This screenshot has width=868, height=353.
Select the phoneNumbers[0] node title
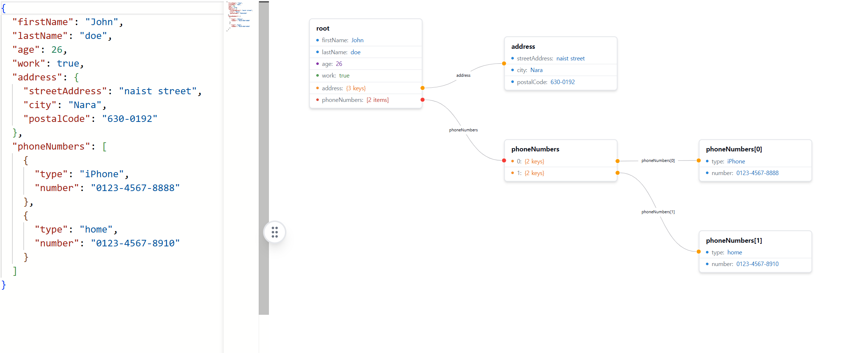(734, 149)
